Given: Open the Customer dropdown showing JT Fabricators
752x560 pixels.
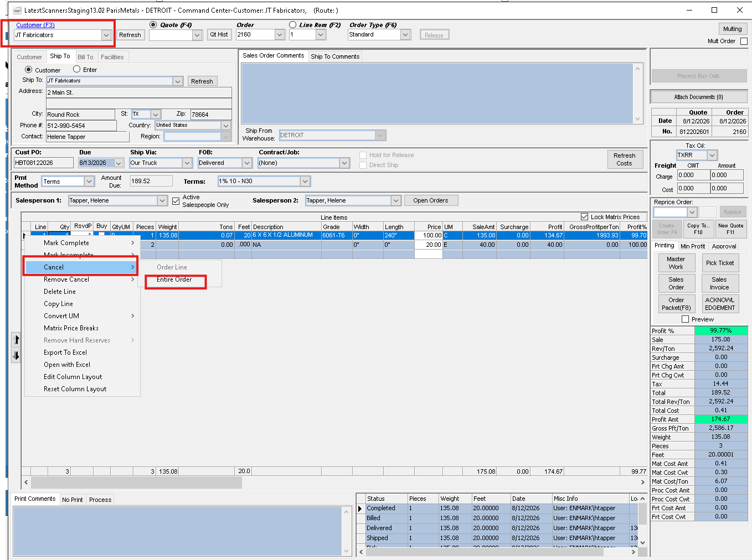Looking at the screenshot, I should point(106,35).
